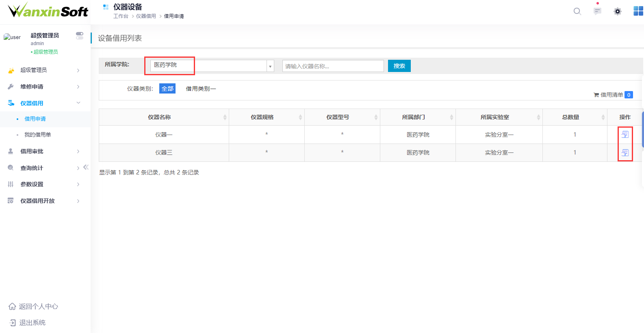Expand the 维修申请 sidebar menu
The width and height of the screenshot is (644, 333).
tap(32, 87)
